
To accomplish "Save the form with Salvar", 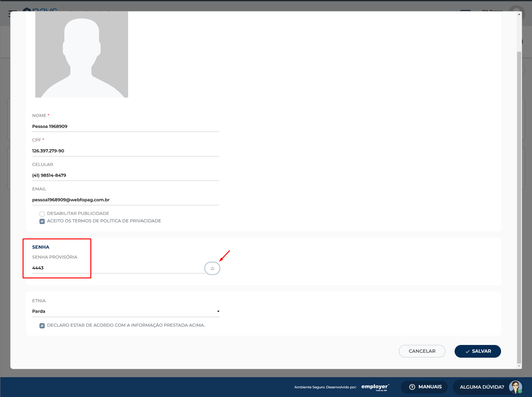I will pyautogui.click(x=478, y=351).
